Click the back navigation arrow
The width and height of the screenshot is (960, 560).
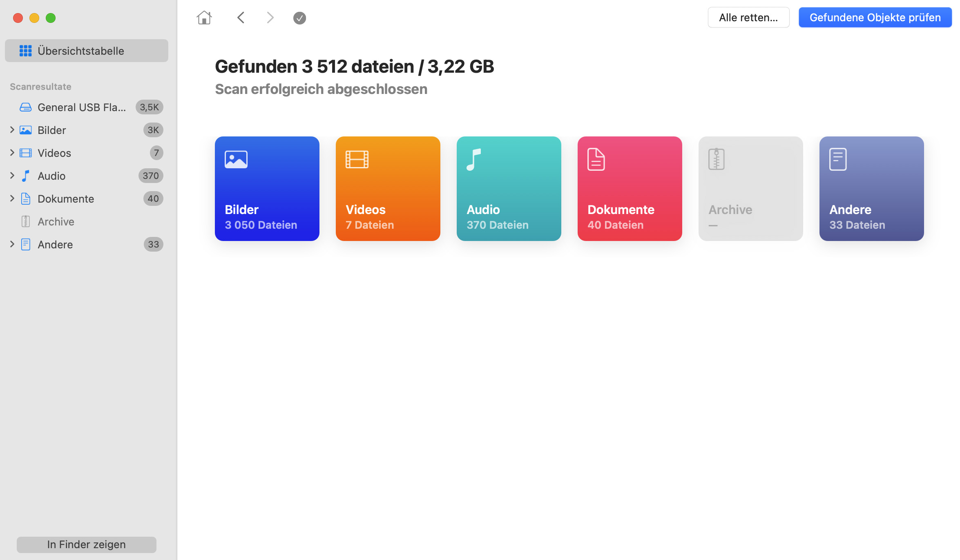pos(241,18)
